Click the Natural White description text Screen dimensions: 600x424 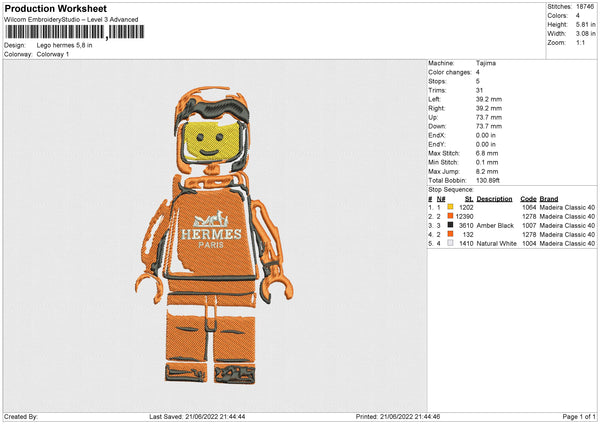496,243
